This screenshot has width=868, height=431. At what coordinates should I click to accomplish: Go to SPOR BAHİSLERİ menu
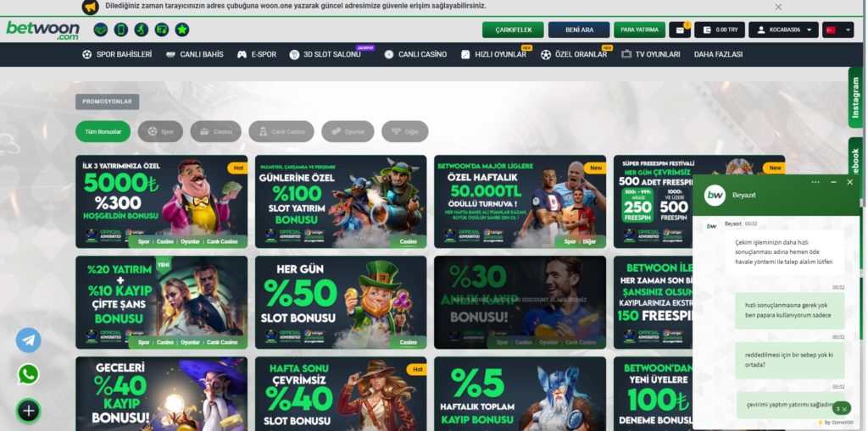(117, 54)
